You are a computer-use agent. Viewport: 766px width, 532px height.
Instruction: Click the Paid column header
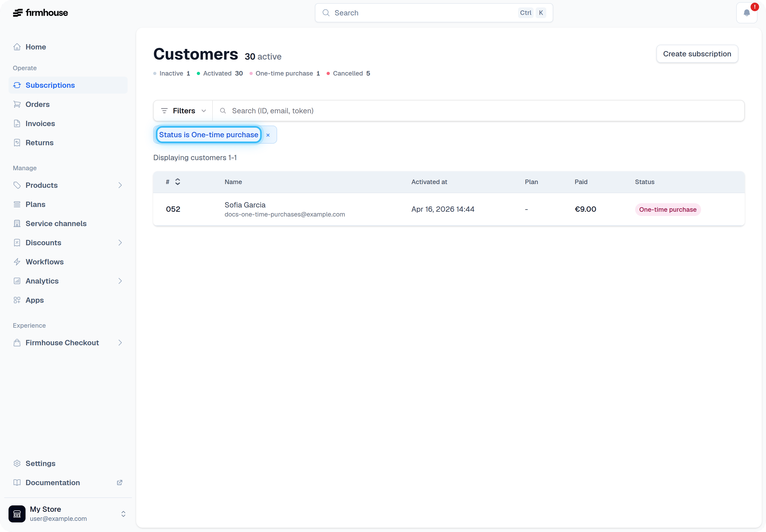pyautogui.click(x=581, y=182)
